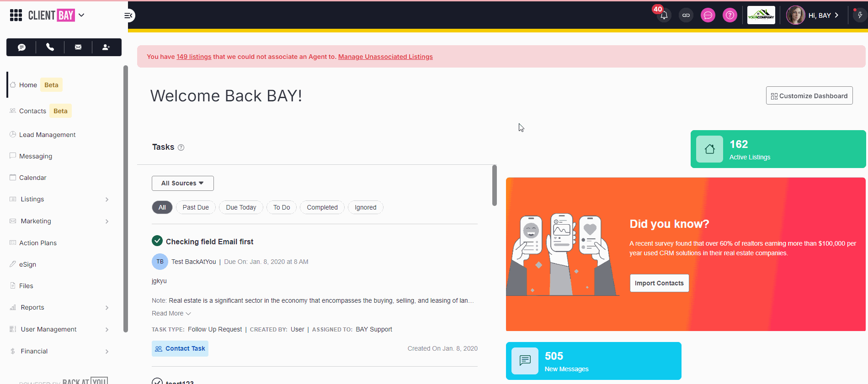868x384 pixels.
Task: Open Home in the sidebar
Action: coord(28,85)
